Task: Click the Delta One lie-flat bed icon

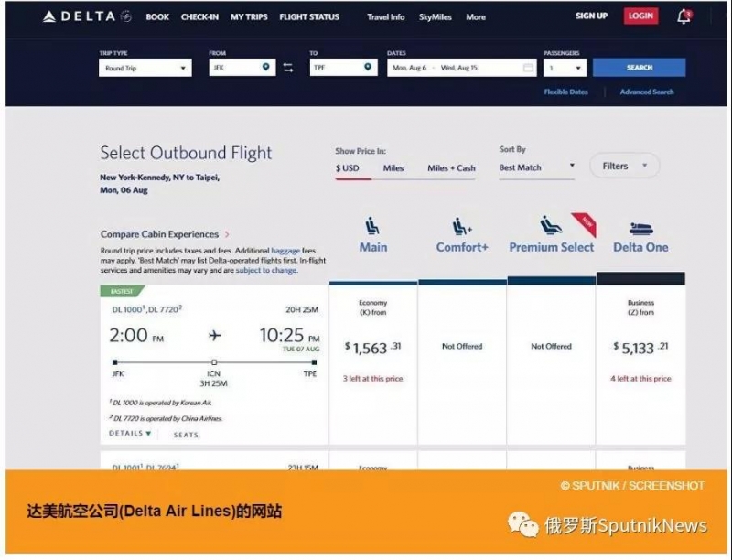Action: coord(641,228)
